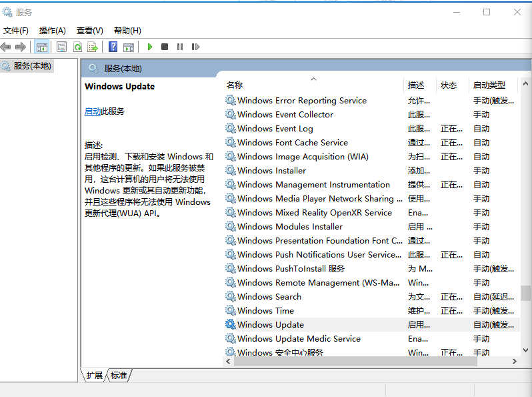Click the gear icon of Windows PushToInstall 服务
532x397 pixels.
click(x=231, y=268)
